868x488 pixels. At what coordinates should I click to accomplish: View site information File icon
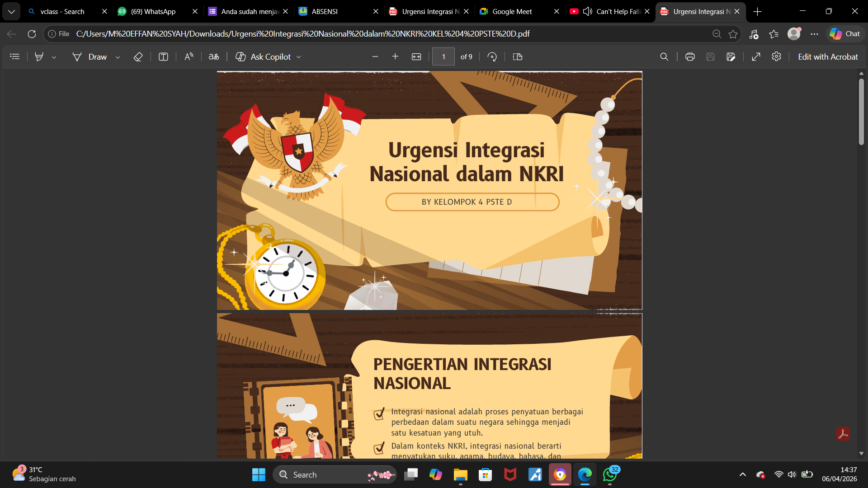point(59,34)
